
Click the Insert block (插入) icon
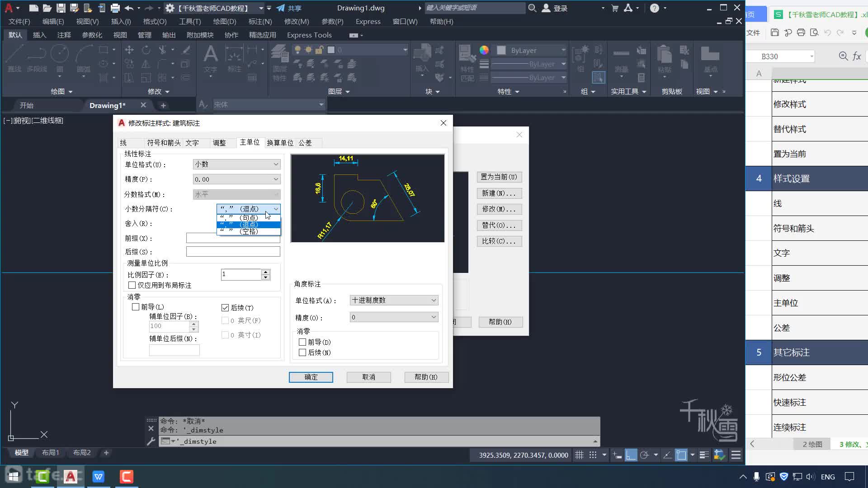pos(422,59)
